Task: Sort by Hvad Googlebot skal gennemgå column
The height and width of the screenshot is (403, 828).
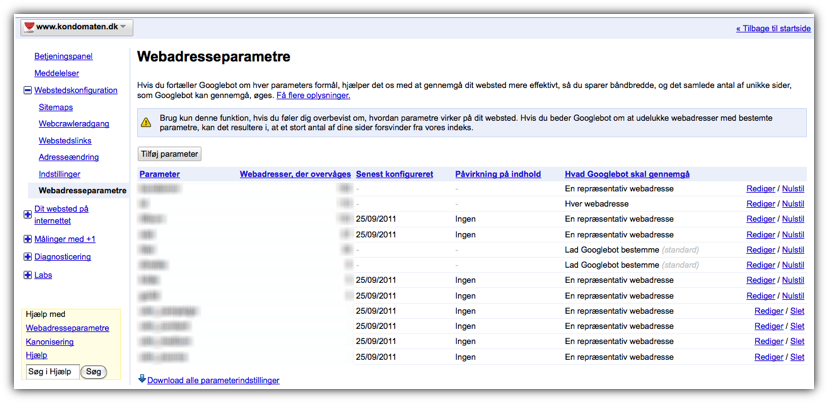Action: (x=627, y=174)
